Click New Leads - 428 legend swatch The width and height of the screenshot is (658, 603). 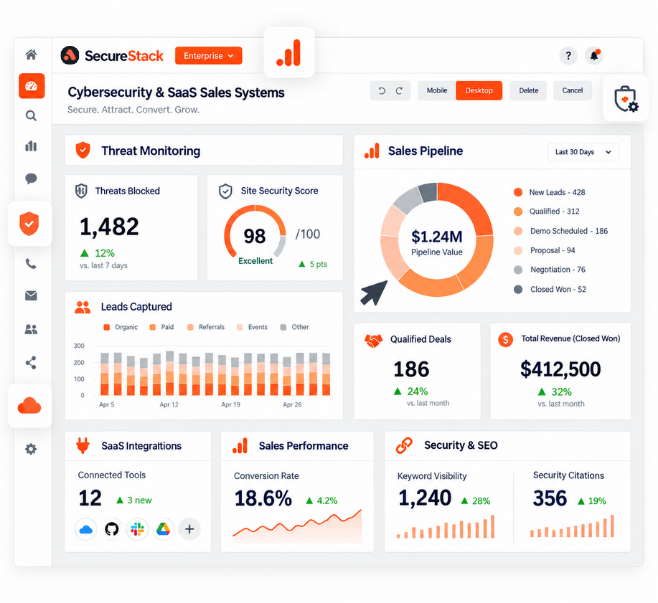coord(518,192)
